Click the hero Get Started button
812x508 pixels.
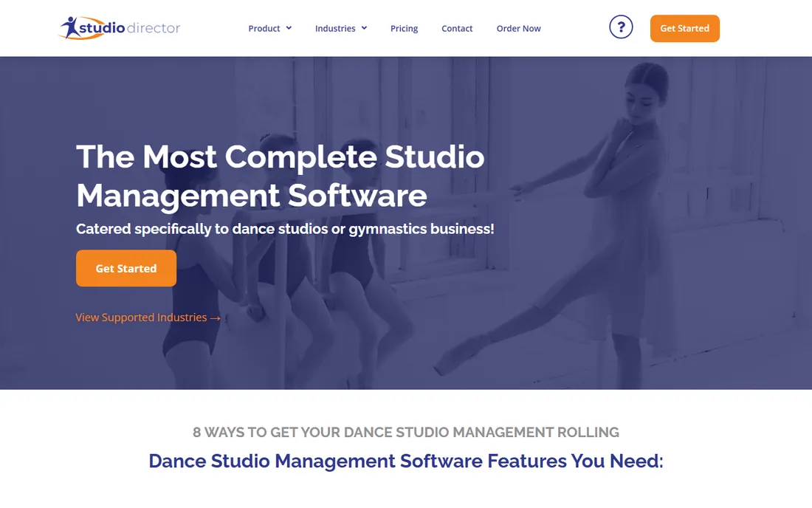coord(125,268)
